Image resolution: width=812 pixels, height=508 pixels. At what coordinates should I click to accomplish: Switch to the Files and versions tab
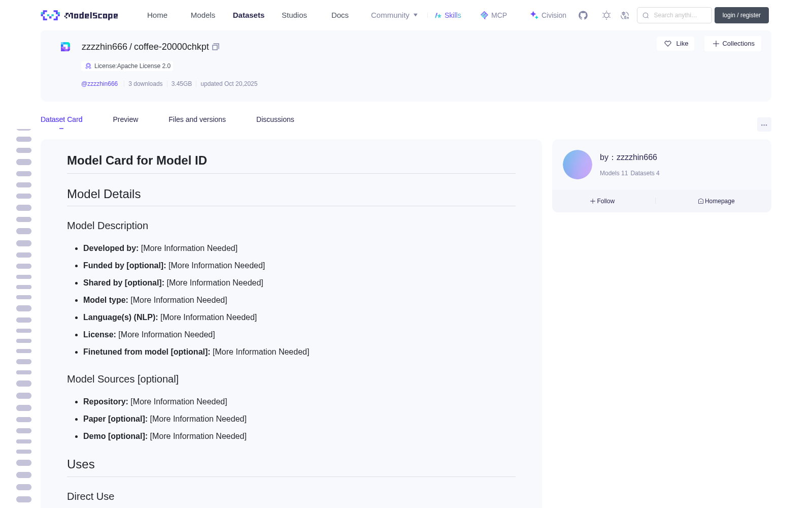point(197,119)
